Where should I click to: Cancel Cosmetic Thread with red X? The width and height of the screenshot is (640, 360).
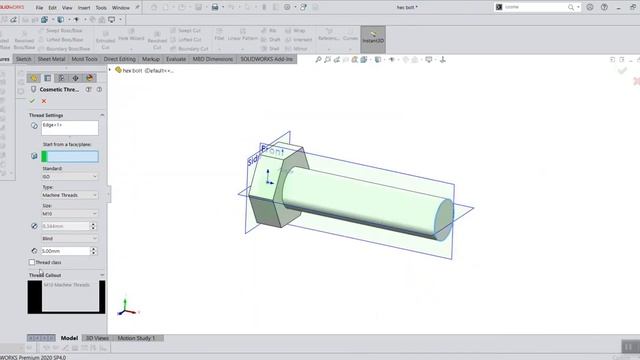coord(44,101)
